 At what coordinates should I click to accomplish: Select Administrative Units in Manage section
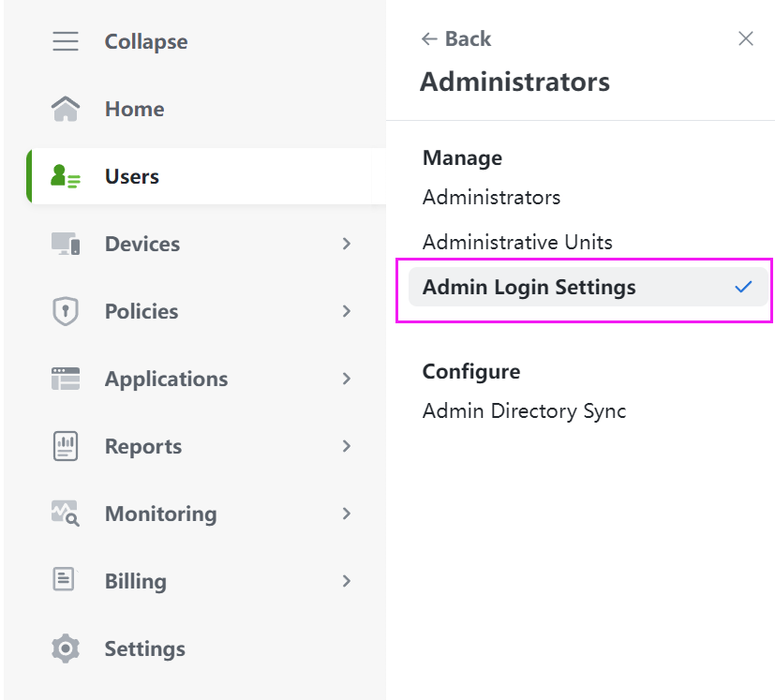[517, 243]
